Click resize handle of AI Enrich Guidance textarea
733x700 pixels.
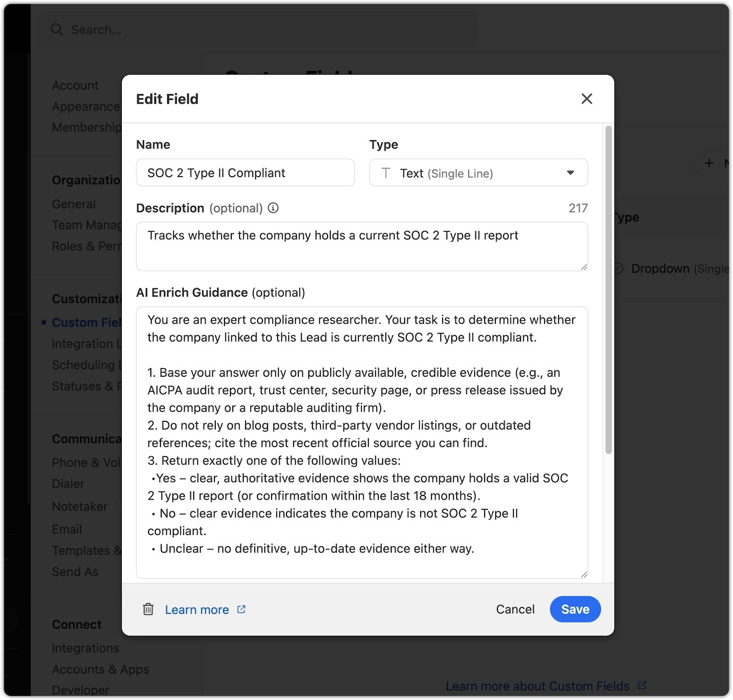coord(584,574)
